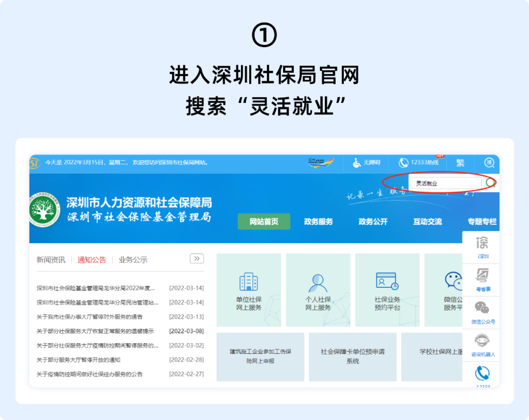Open the 专题专栏 menu
Screen dimensions: 529x420
coord(482,222)
